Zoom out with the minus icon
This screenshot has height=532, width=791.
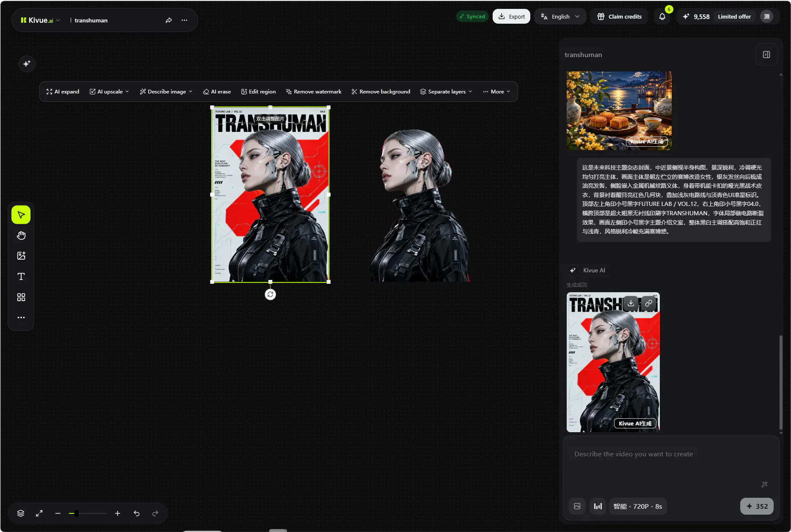pyautogui.click(x=58, y=513)
